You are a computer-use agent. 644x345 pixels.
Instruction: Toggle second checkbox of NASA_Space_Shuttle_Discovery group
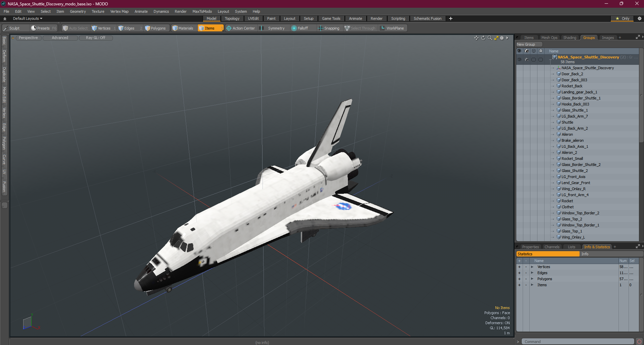(541, 59)
